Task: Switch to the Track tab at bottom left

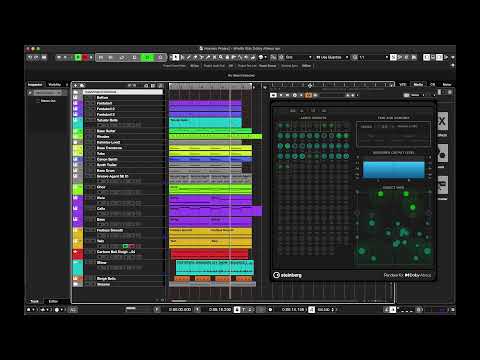Action: pos(35,301)
